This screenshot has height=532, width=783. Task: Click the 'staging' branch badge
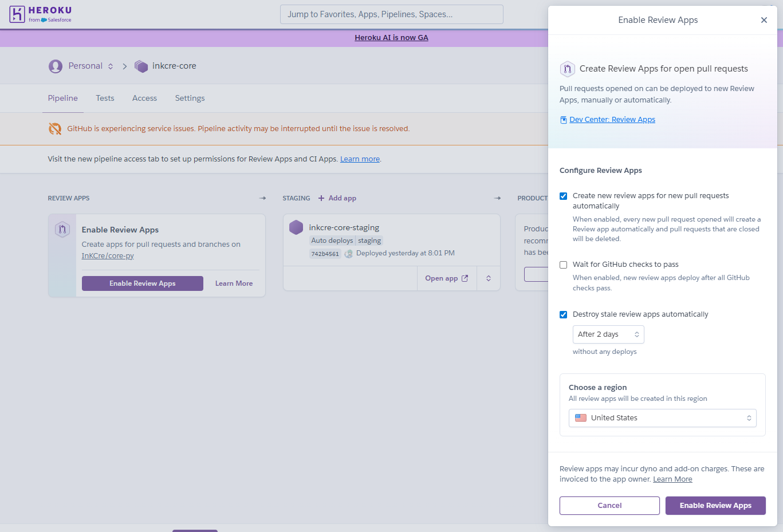369,241
